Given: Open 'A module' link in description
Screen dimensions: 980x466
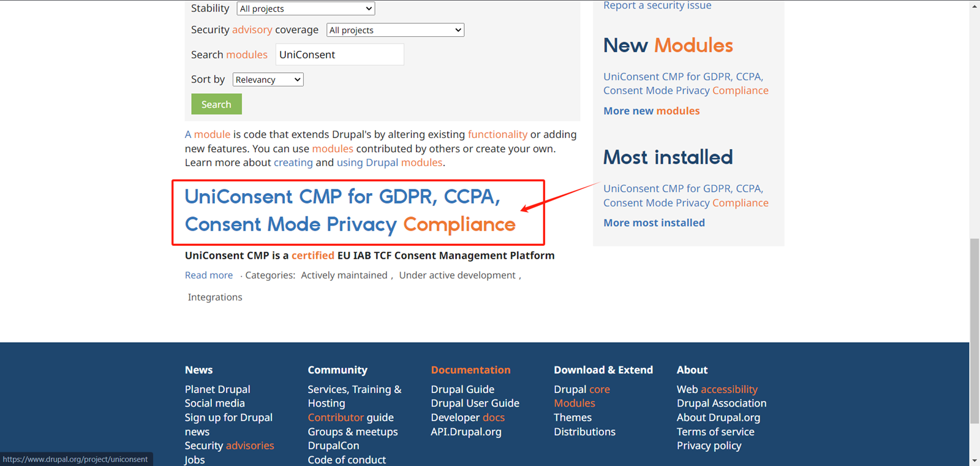Looking at the screenshot, I should (208, 134).
